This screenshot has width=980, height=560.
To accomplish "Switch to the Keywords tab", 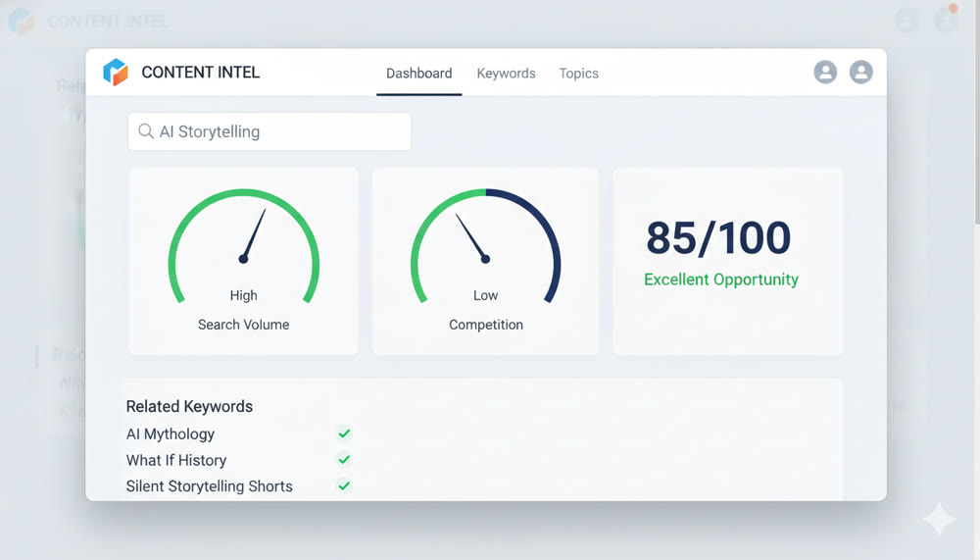I will coord(506,74).
